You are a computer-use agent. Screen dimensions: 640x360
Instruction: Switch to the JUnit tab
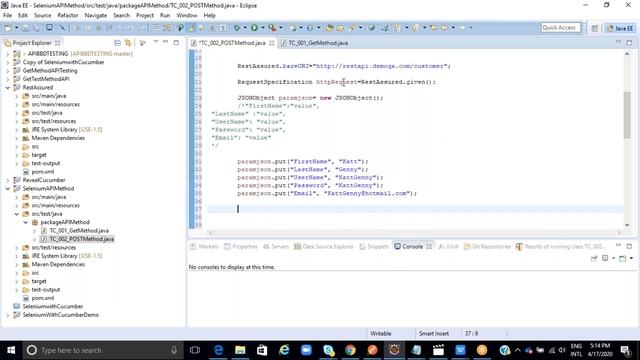tap(448, 247)
